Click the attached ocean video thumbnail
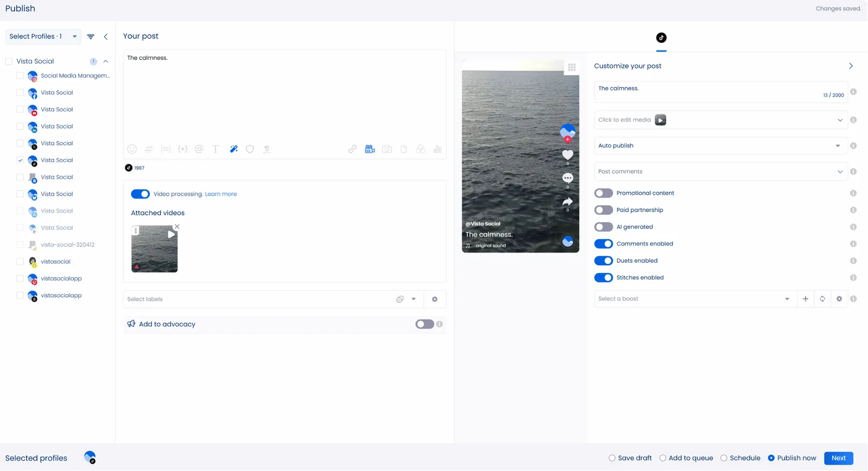 pyautogui.click(x=154, y=250)
